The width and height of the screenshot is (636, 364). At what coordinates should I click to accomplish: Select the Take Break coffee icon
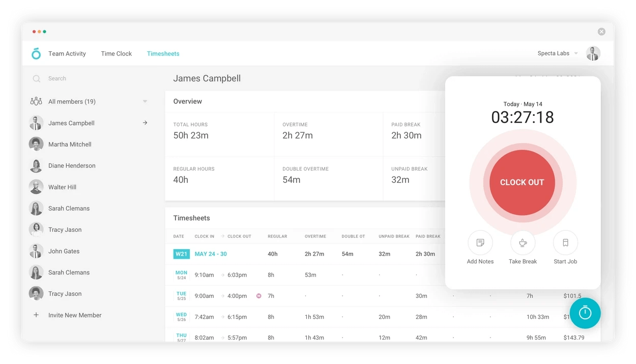coord(523,242)
